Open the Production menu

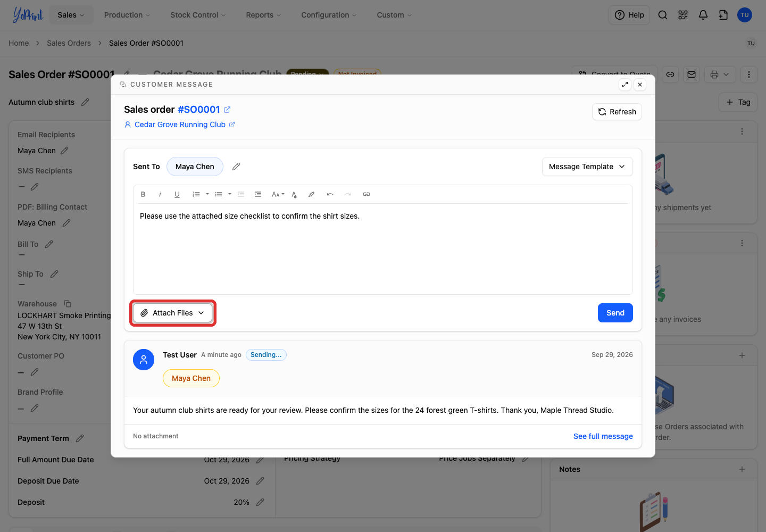pos(127,15)
